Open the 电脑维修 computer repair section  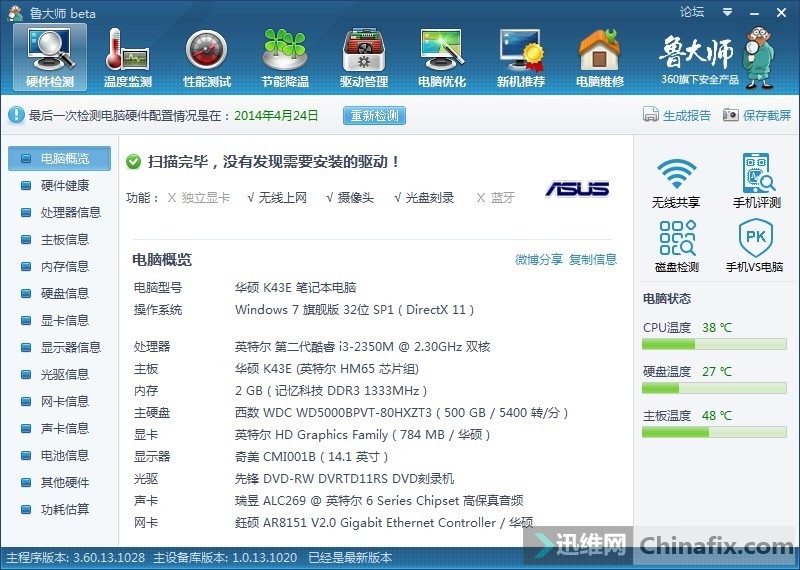[x=599, y=58]
